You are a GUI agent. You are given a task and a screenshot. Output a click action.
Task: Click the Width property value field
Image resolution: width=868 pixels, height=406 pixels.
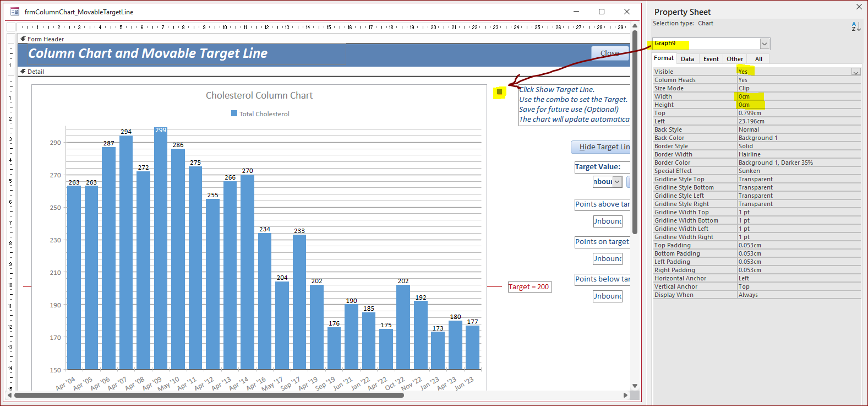point(799,96)
